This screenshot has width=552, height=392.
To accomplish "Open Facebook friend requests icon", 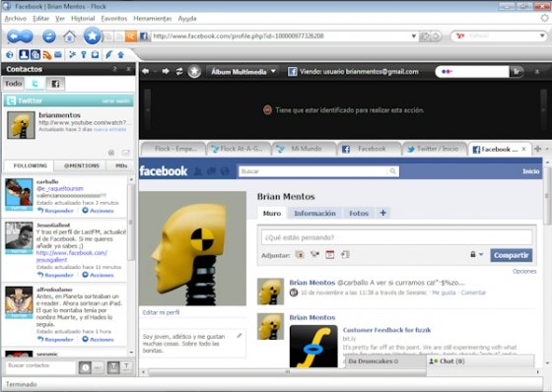I will (x=198, y=171).
